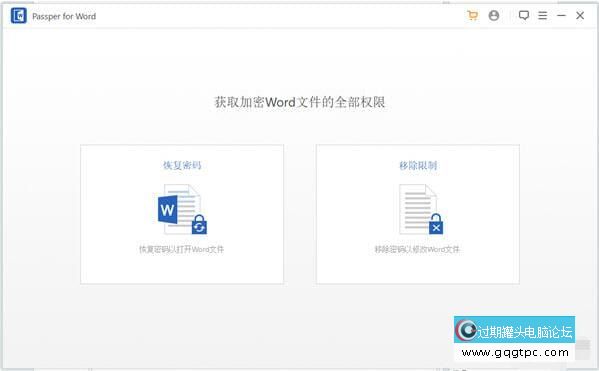599x371 pixels.
Task: Choose the recover passwords card panel
Action: tap(182, 214)
